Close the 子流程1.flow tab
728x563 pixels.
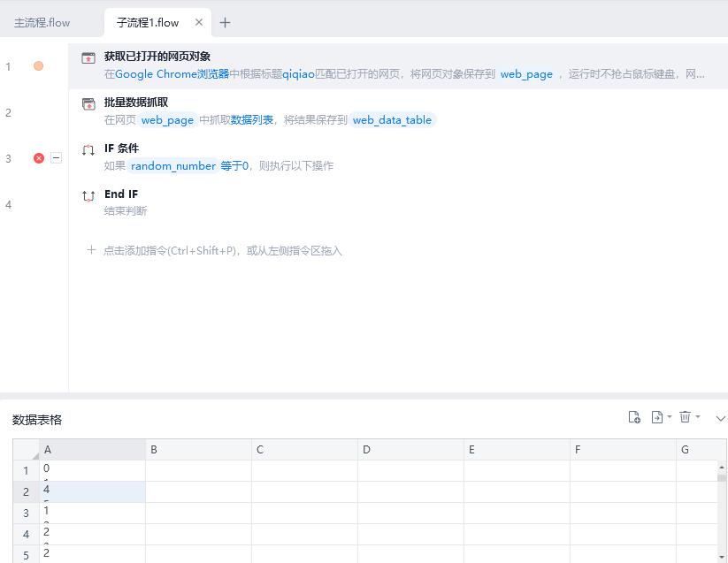click(x=199, y=23)
